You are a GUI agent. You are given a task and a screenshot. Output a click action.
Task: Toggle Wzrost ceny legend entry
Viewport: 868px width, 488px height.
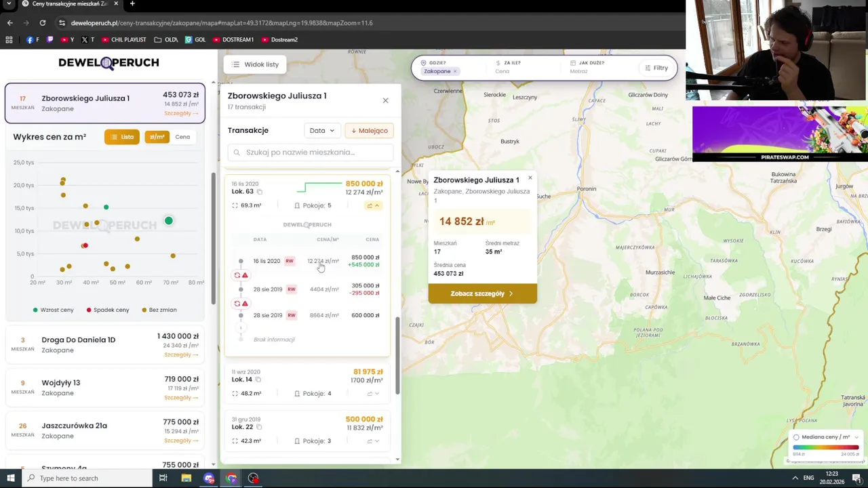coord(53,310)
